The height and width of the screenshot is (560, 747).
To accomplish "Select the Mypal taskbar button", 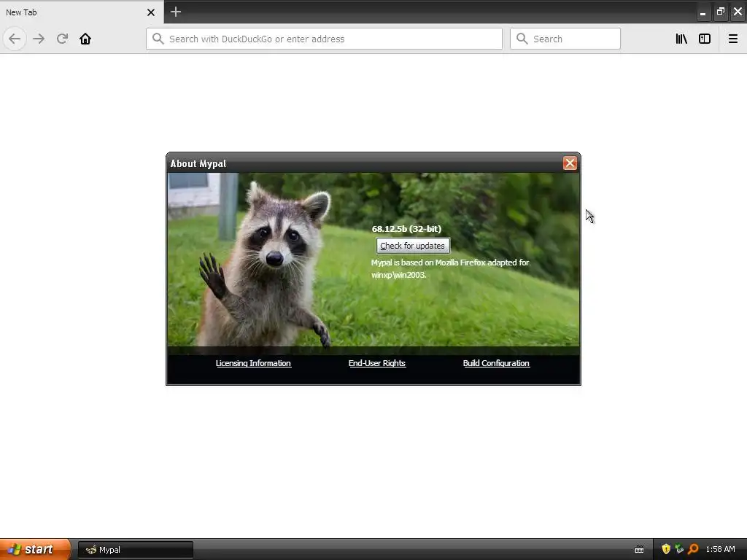I will click(x=135, y=550).
